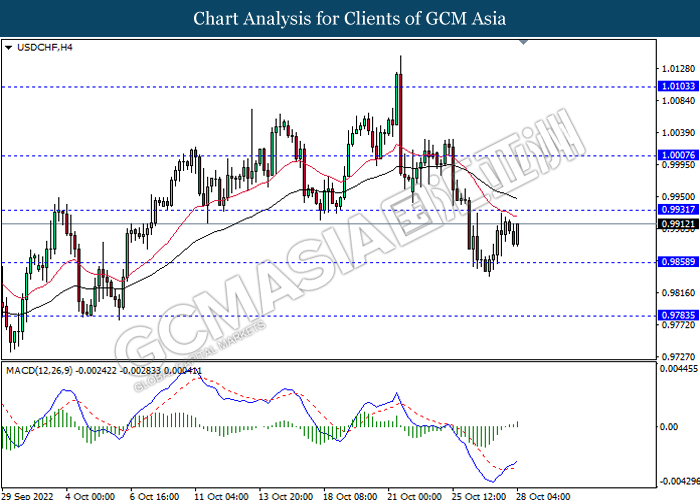Image resolution: width=700 pixels, height=500 pixels.
Task: Click the 1.00390 price axis value
Action: click(678, 133)
